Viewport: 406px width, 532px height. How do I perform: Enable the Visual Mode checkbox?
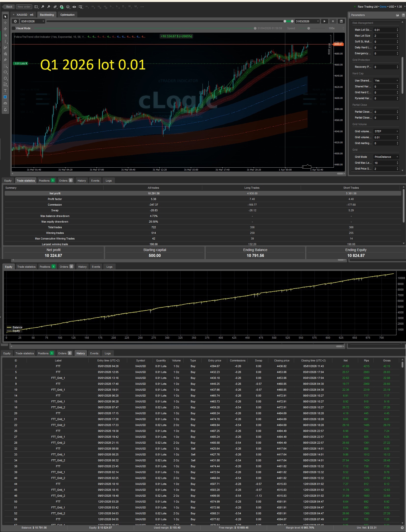pyautogui.click(x=14, y=28)
